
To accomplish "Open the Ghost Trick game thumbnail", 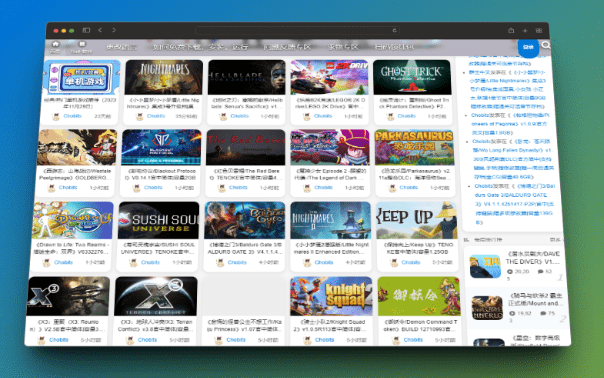I will 412,77.
